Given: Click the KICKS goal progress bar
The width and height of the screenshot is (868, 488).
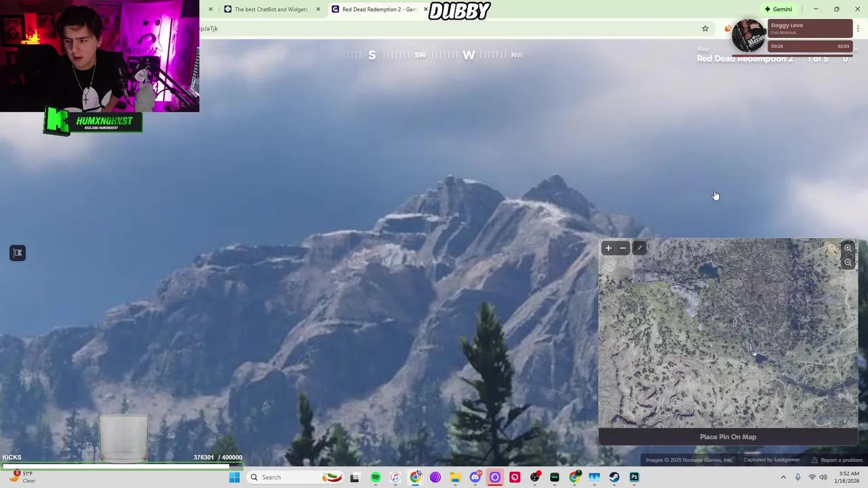Looking at the screenshot, I should pyautogui.click(x=122, y=466).
